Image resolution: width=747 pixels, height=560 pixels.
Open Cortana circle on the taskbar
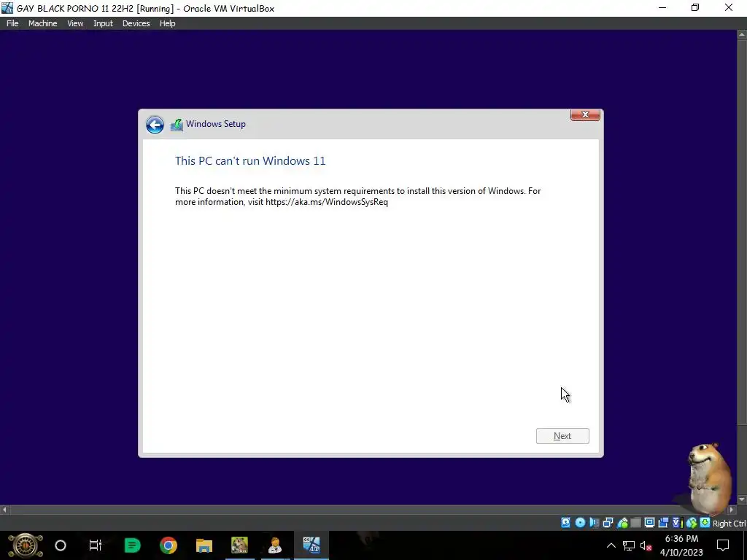point(61,545)
